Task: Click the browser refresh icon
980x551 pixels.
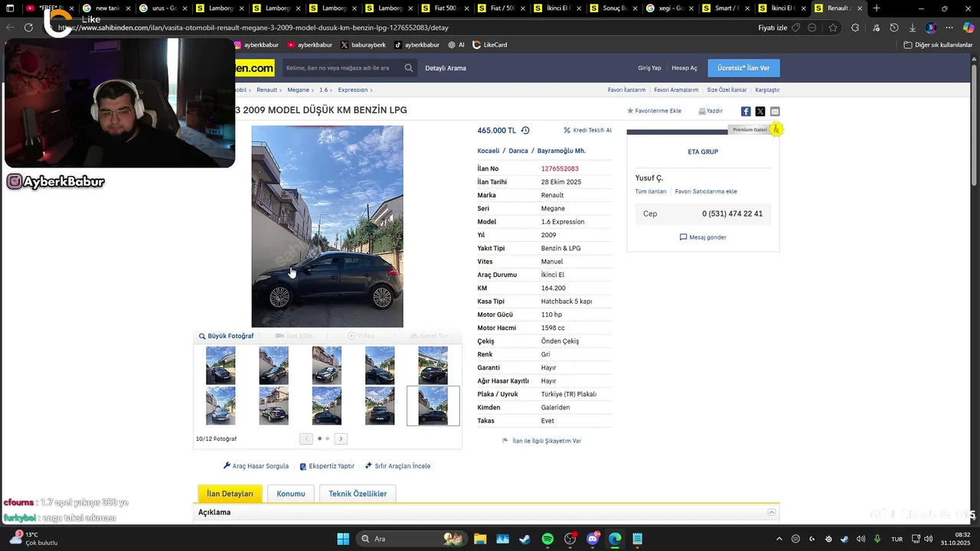Action: coord(28,28)
